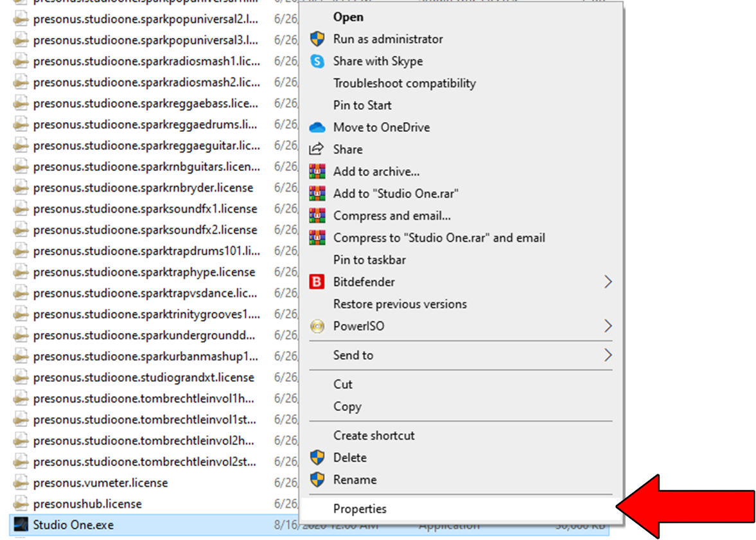Click the shield icon beside Run as administrator
Image resolution: width=756 pixels, height=540 pixels.
317,39
